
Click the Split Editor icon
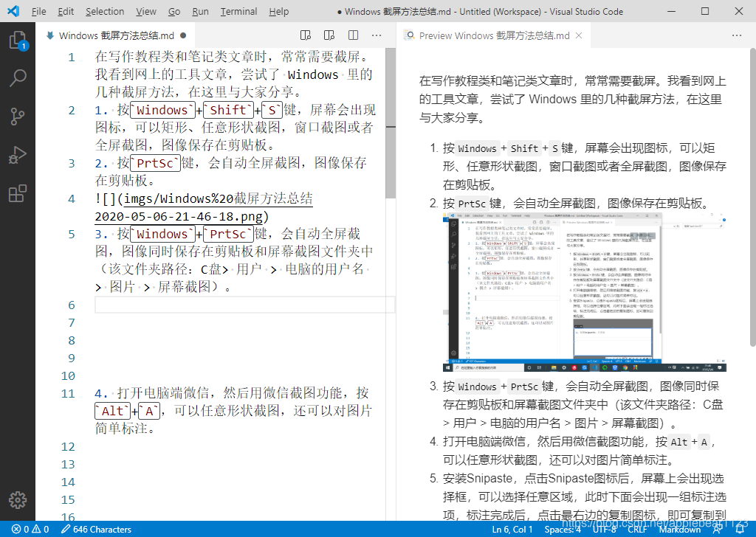354,35
